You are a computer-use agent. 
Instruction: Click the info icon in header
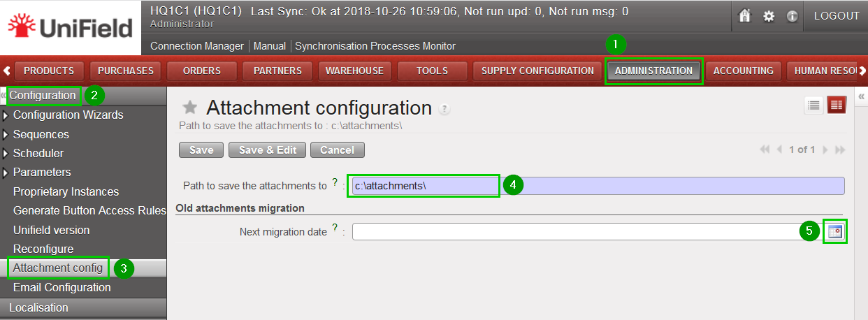(x=792, y=16)
